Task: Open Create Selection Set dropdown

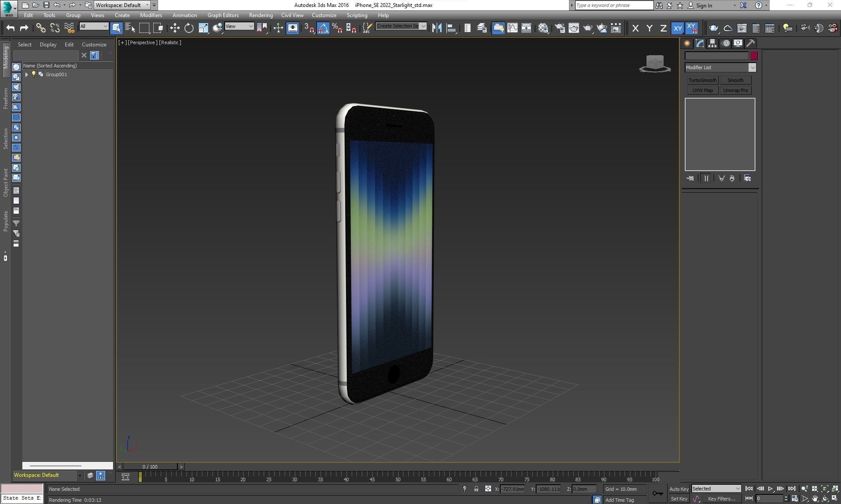Action: tap(401, 26)
